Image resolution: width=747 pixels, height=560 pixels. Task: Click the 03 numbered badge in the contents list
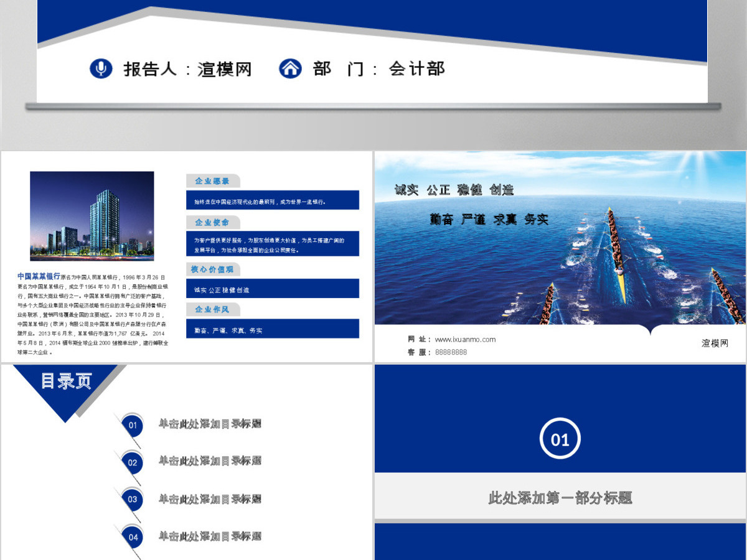[x=133, y=499]
